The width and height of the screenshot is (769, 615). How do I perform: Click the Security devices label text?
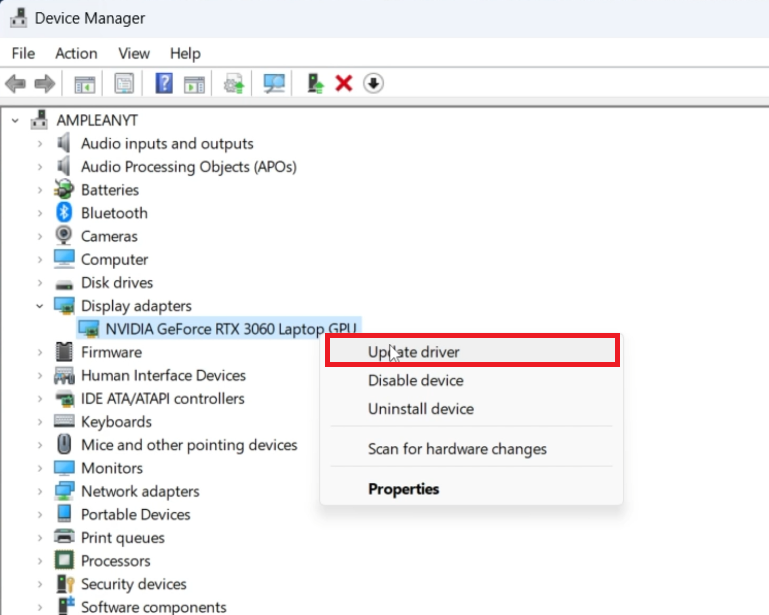[134, 584]
